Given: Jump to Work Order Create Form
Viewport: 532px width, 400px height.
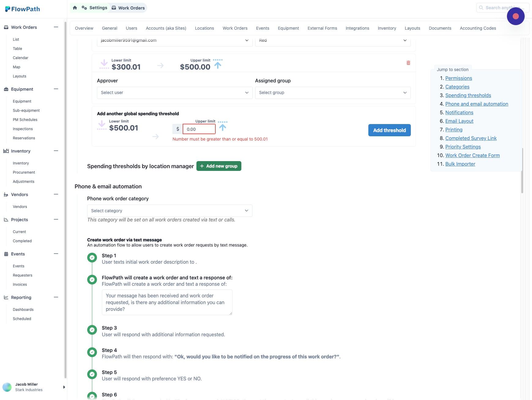Looking at the screenshot, I should click(x=472, y=155).
